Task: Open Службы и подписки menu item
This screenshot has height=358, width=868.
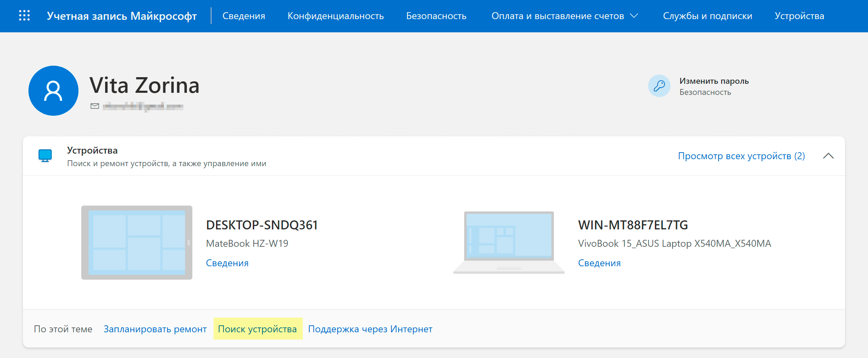Action: coord(708,16)
